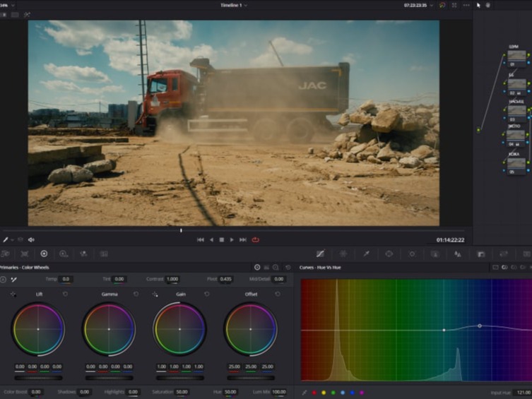Open the Power Window palette icon
This screenshot has width=532, height=399.
pos(389,254)
